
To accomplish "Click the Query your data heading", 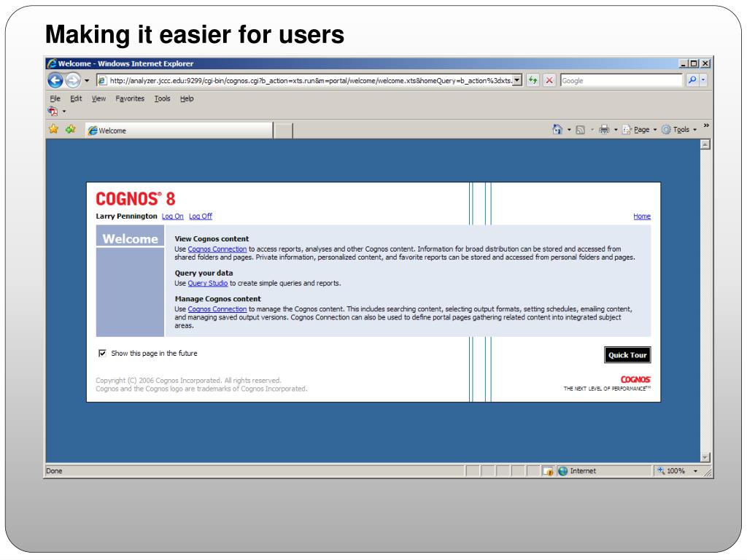I will (204, 273).
